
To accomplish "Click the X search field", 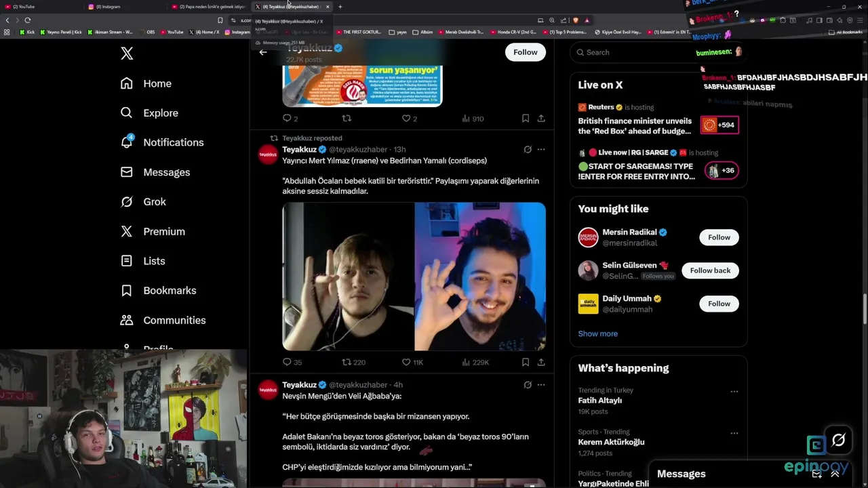I will [658, 52].
